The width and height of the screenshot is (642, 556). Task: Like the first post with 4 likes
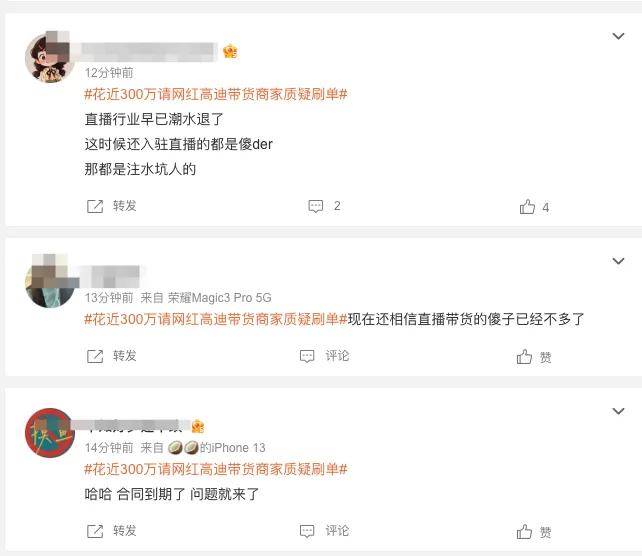pyautogui.click(x=527, y=207)
